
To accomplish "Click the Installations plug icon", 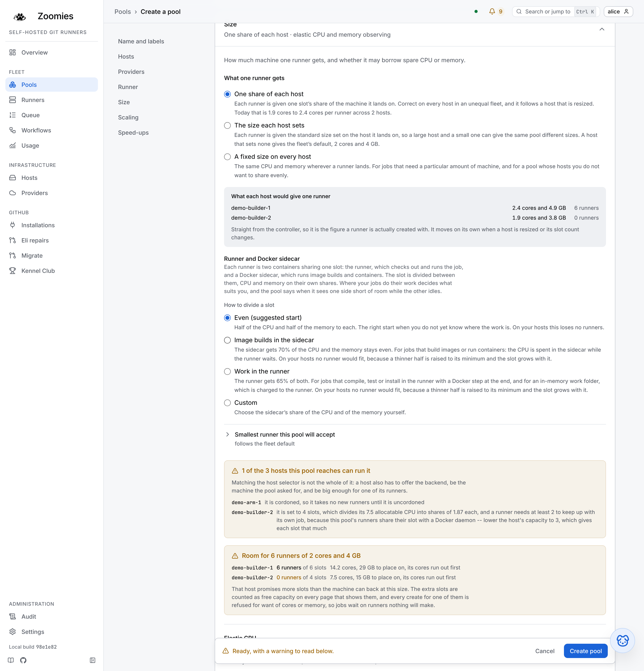I will [13, 225].
